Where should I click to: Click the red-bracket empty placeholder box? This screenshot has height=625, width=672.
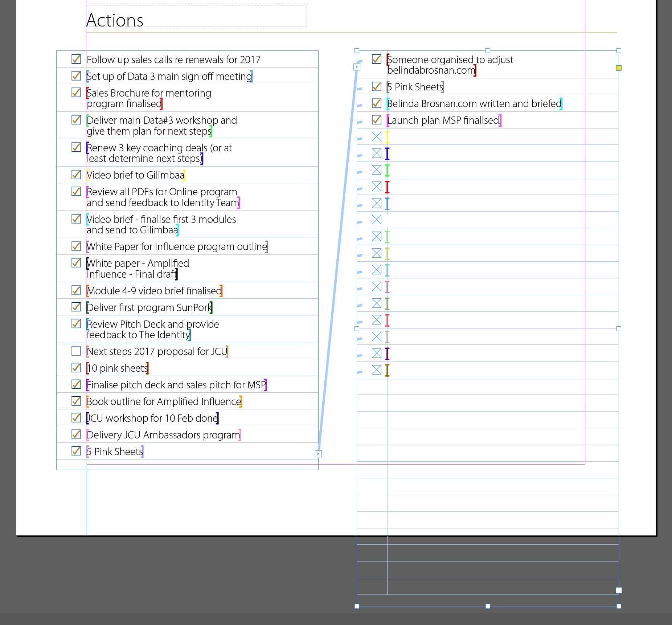coord(377,187)
